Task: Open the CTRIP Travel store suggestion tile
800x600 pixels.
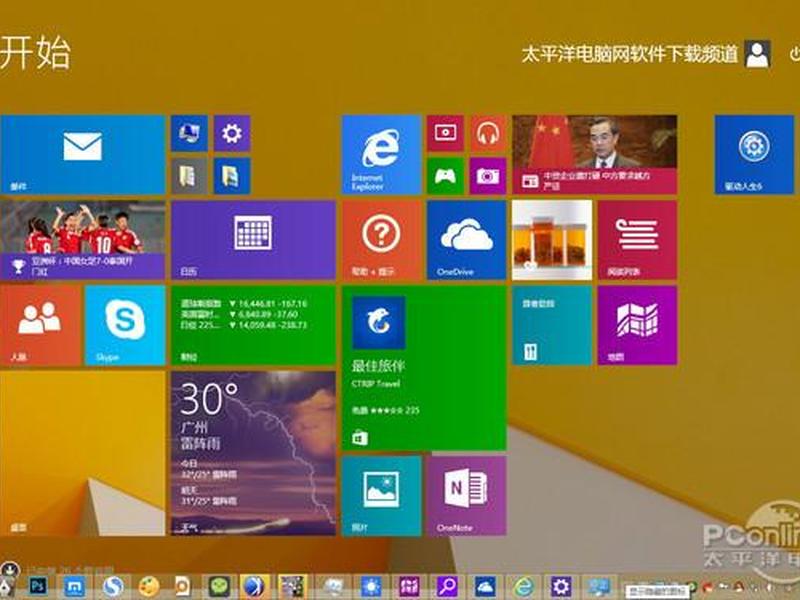Action: coord(424,368)
